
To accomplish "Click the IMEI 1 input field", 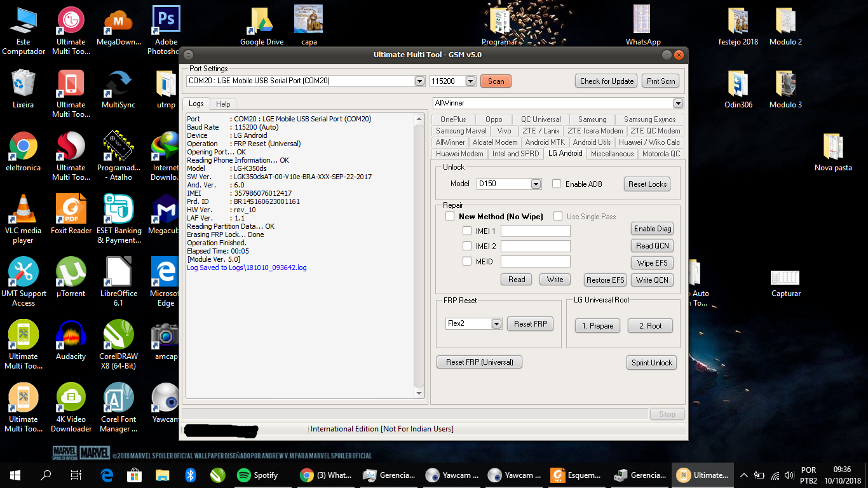I will pyautogui.click(x=536, y=231).
